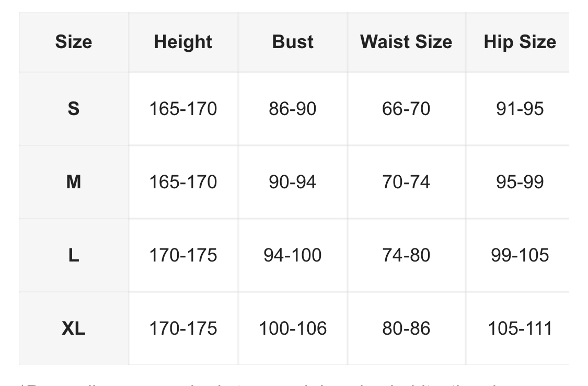Click the Hip Size column header
588x386 pixels.
click(520, 42)
